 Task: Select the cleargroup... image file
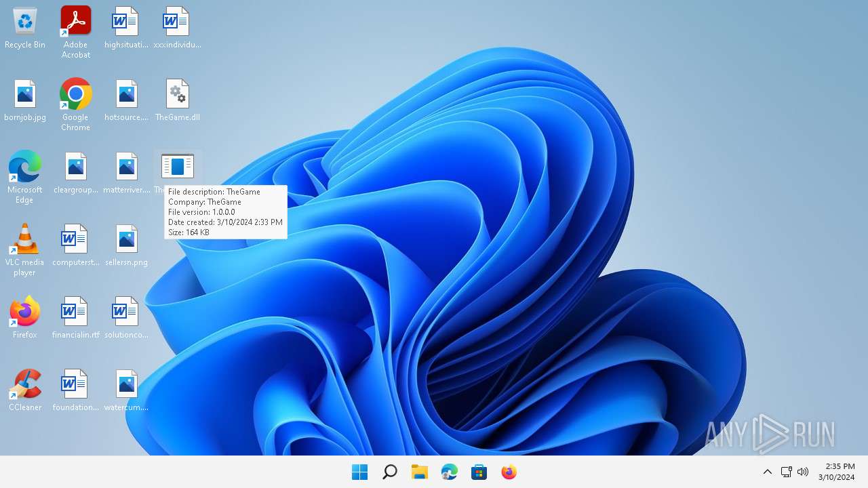[76, 172]
